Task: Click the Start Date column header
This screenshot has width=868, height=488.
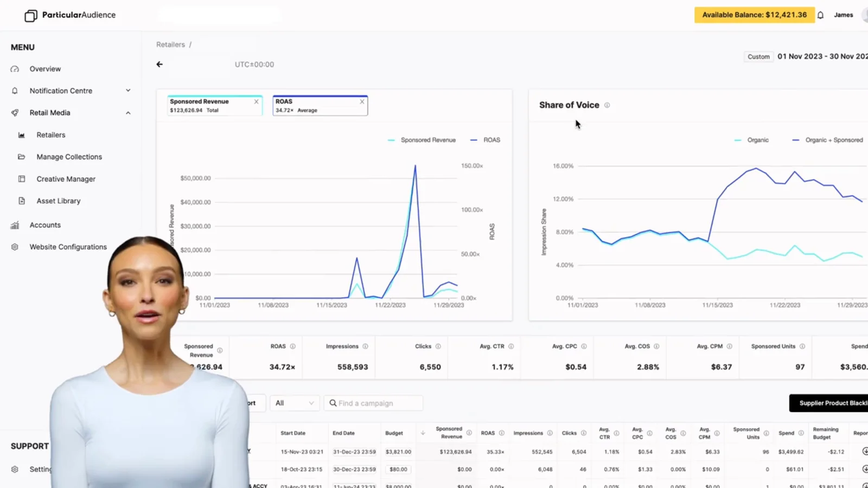Action: pos(293,433)
